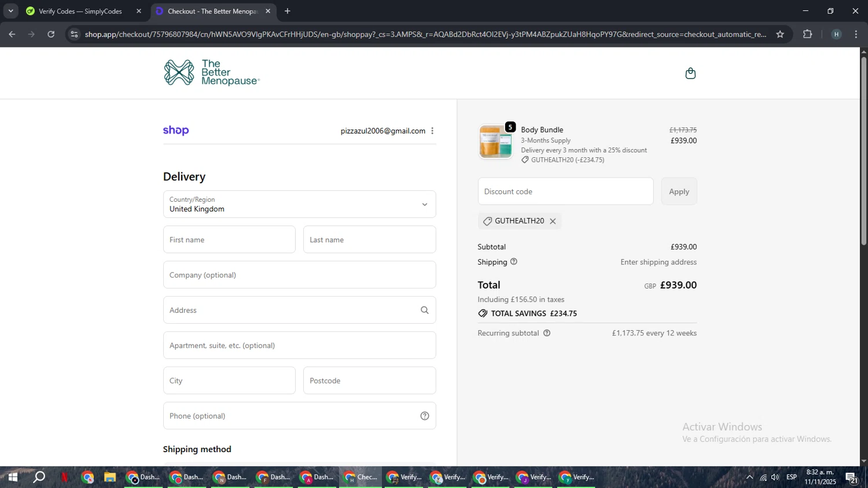Focus the Postcode field
The image size is (868, 488).
(x=369, y=380)
